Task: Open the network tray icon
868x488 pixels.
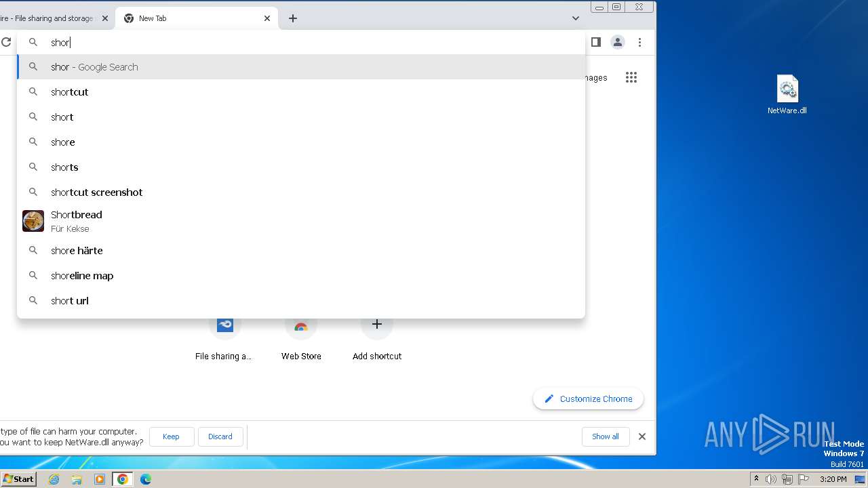Action: 787,479
